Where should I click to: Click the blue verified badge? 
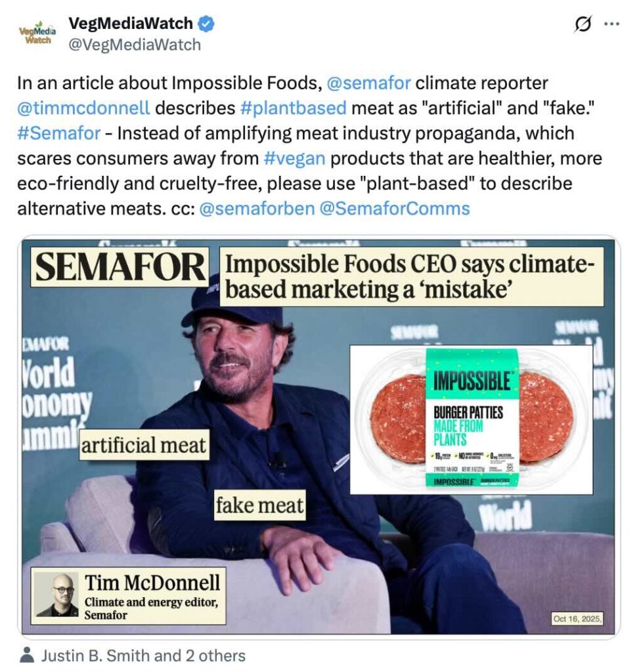(207, 24)
